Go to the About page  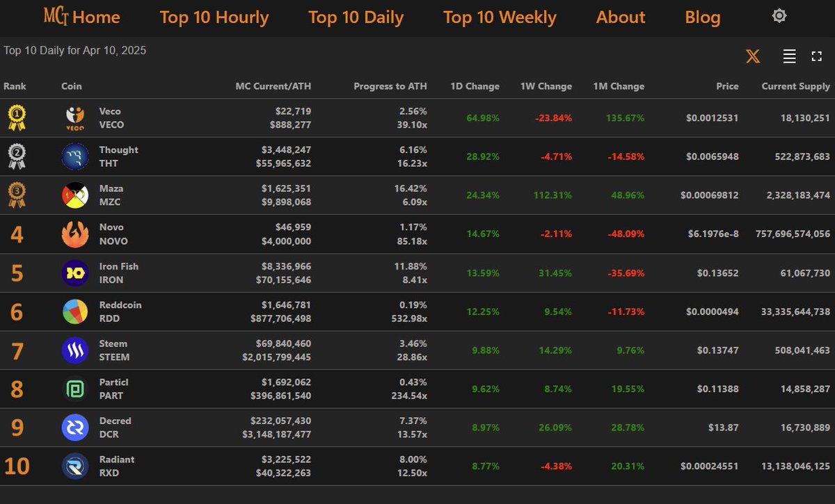tap(621, 17)
